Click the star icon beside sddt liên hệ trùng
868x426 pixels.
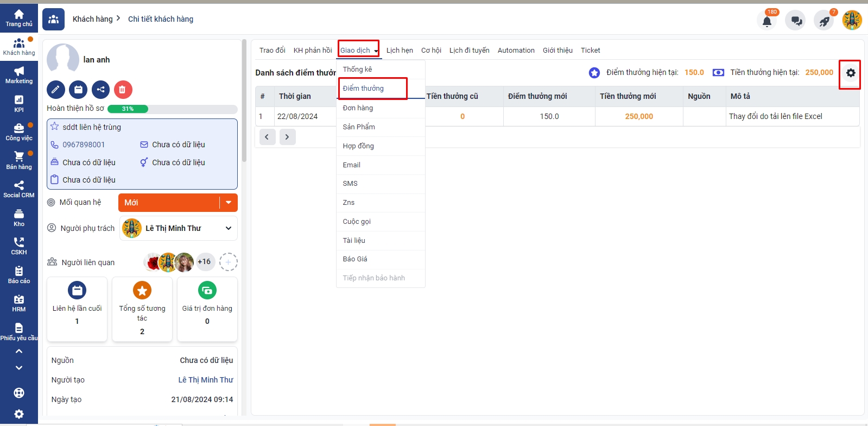coord(55,127)
